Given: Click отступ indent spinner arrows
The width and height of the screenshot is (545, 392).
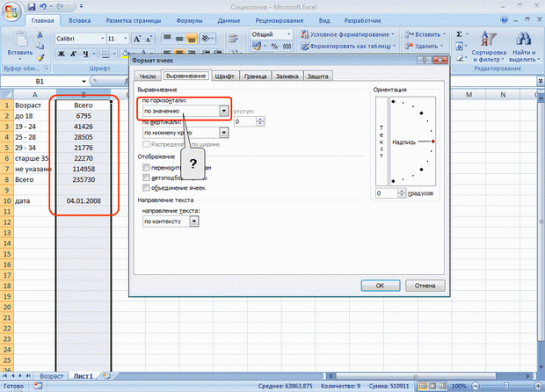Looking at the screenshot, I should coord(260,121).
